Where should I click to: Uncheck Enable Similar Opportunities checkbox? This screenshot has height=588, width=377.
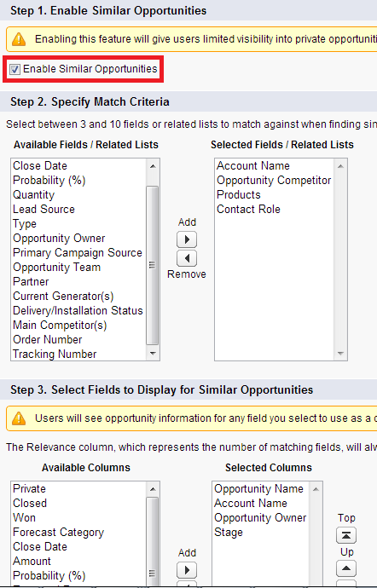14,69
